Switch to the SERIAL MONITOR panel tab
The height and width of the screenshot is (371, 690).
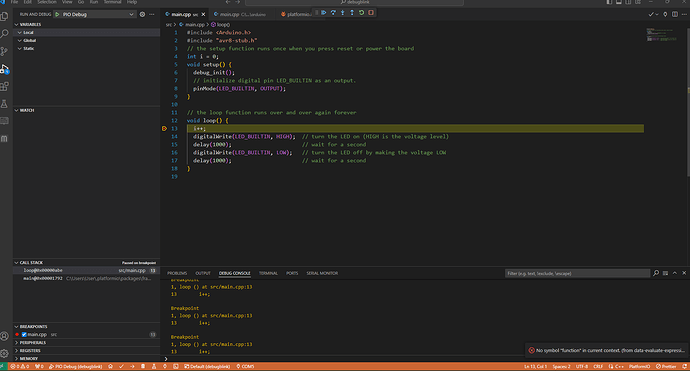322,273
